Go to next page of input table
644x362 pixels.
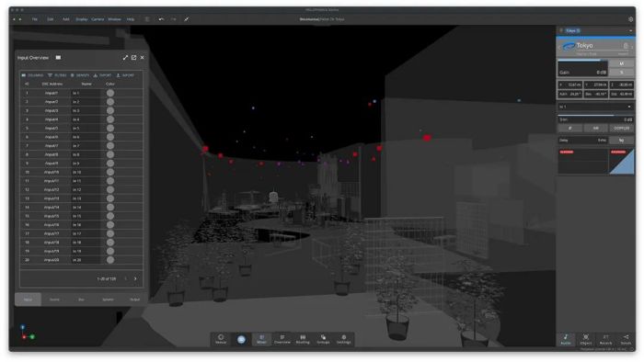(x=135, y=278)
